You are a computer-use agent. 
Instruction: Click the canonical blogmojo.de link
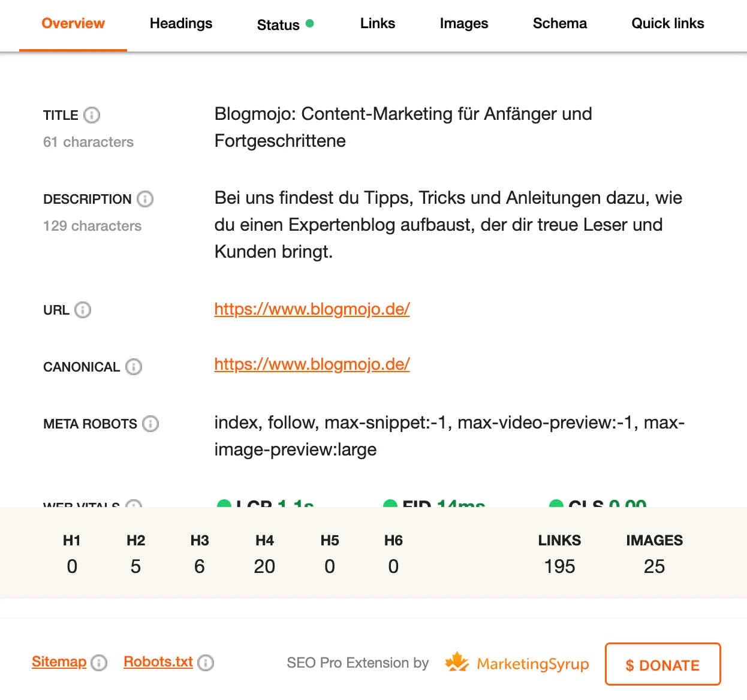coord(311,364)
